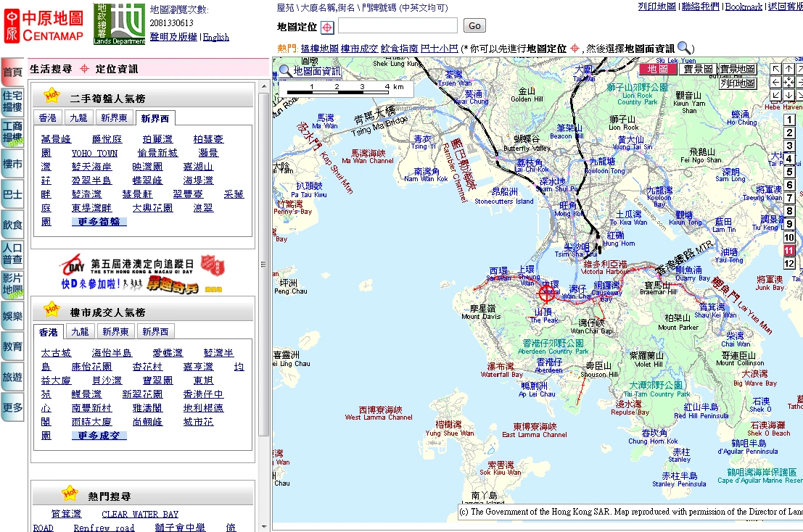803x532 pixels.
Task: Select 香港 tab in 二手荀盤人氣榜
Action: pos(48,117)
